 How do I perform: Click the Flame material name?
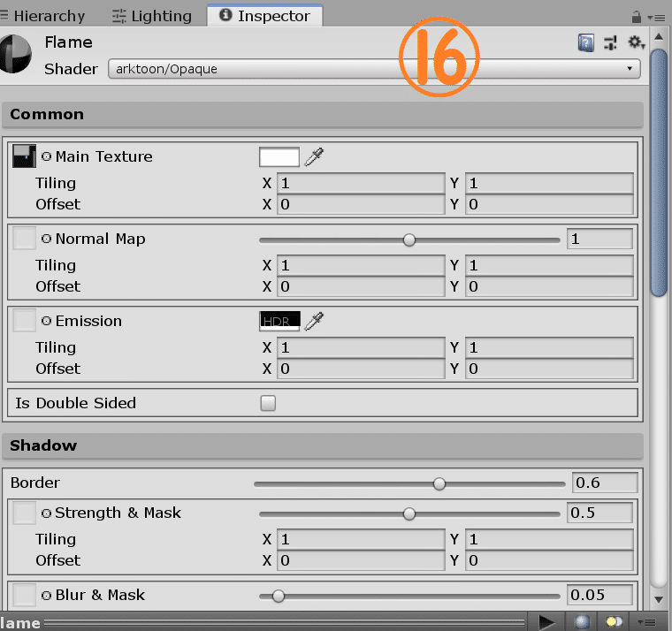click(69, 42)
